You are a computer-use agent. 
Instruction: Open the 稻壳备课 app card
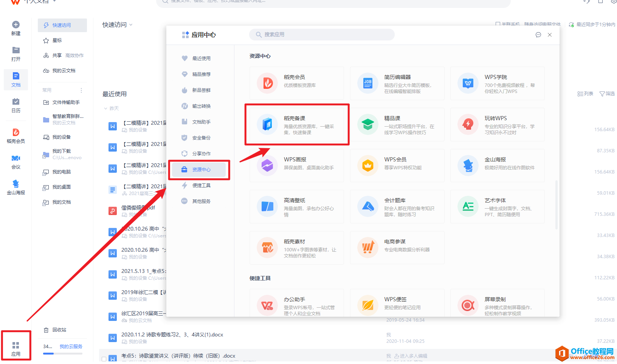coord(297,125)
